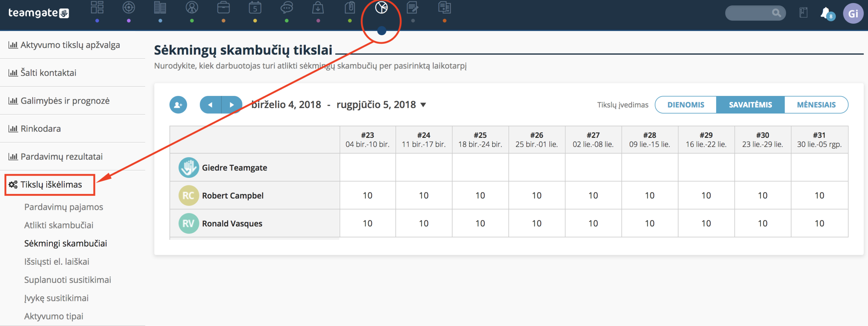This screenshot has width=868, height=326.
Task: Open the date range dropdown arrow
Action: point(423,105)
